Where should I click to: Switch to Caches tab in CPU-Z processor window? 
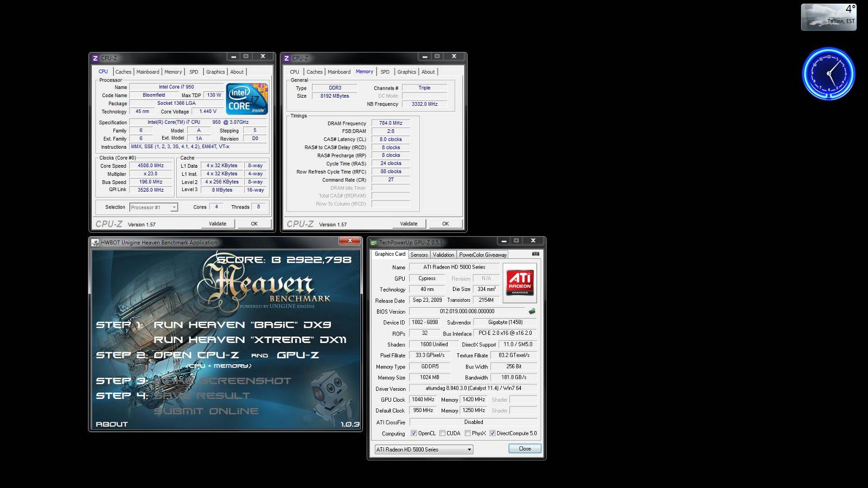tap(123, 72)
